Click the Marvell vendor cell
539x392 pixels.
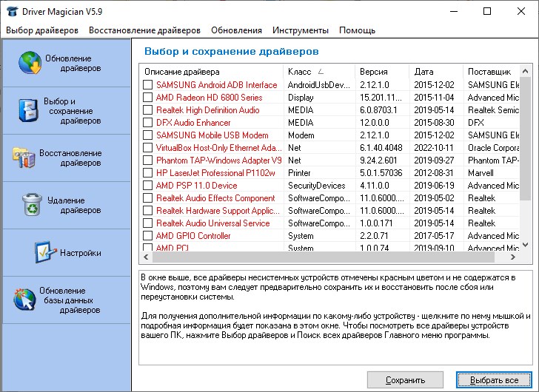pos(481,172)
